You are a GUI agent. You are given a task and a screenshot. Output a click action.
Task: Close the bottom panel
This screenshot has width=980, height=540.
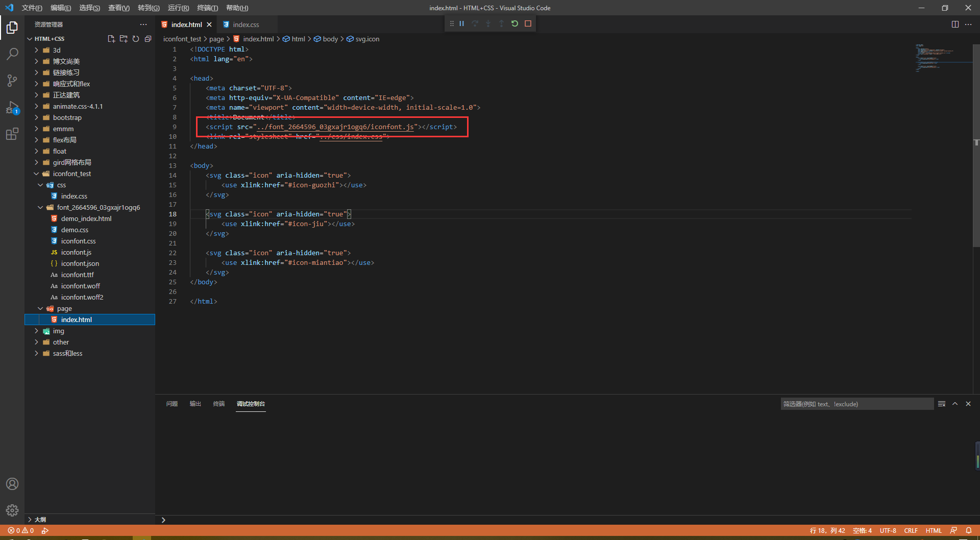coord(968,404)
